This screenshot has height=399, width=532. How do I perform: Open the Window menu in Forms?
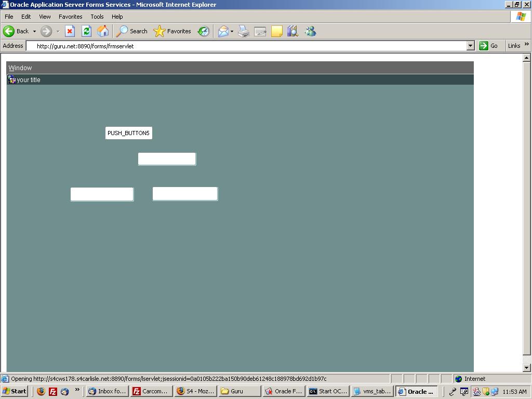[x=20, y=68]
